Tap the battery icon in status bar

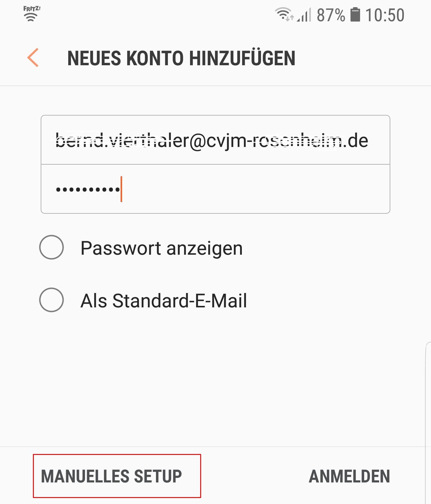click(355, 15)
